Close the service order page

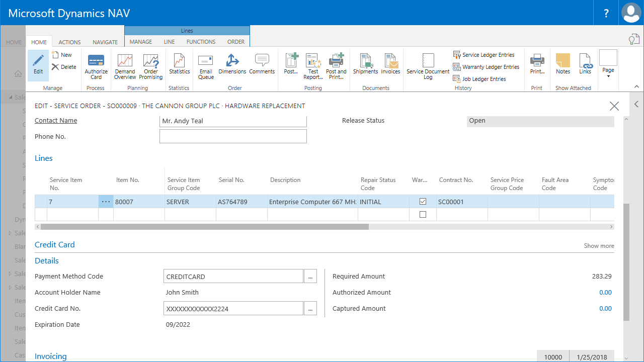(x=614, y=106)
